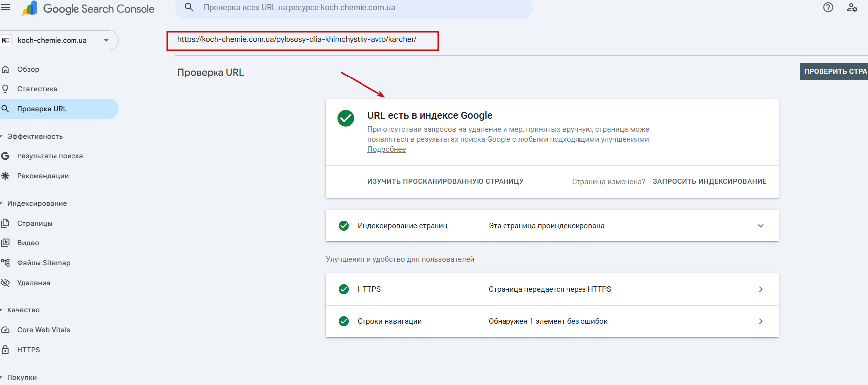Viewport: 868px width, 385px height.
Task: Open user and property settings icon
Action: click(852, 7)
